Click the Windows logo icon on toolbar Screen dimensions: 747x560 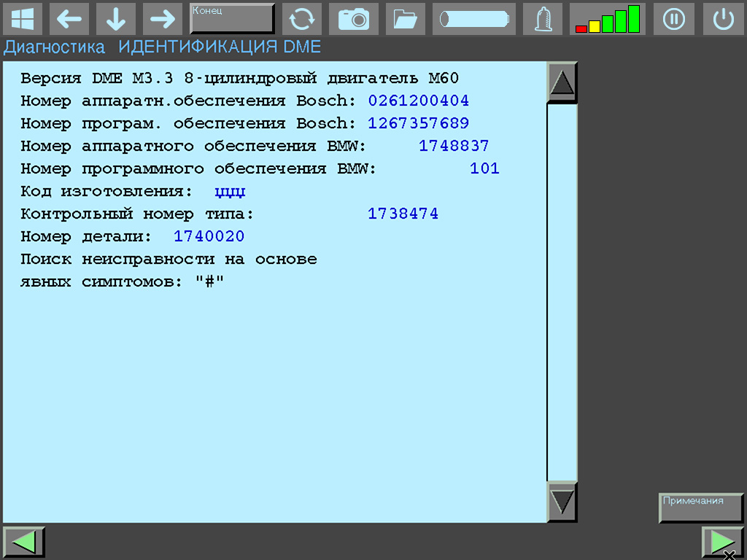pyautogui.click(x=22, y=19)
